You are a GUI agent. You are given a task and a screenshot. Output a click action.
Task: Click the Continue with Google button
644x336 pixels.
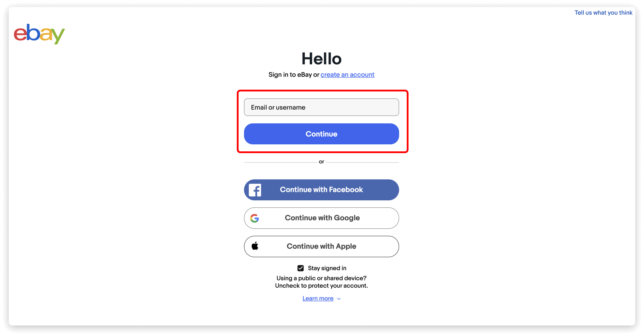(322, 218)
